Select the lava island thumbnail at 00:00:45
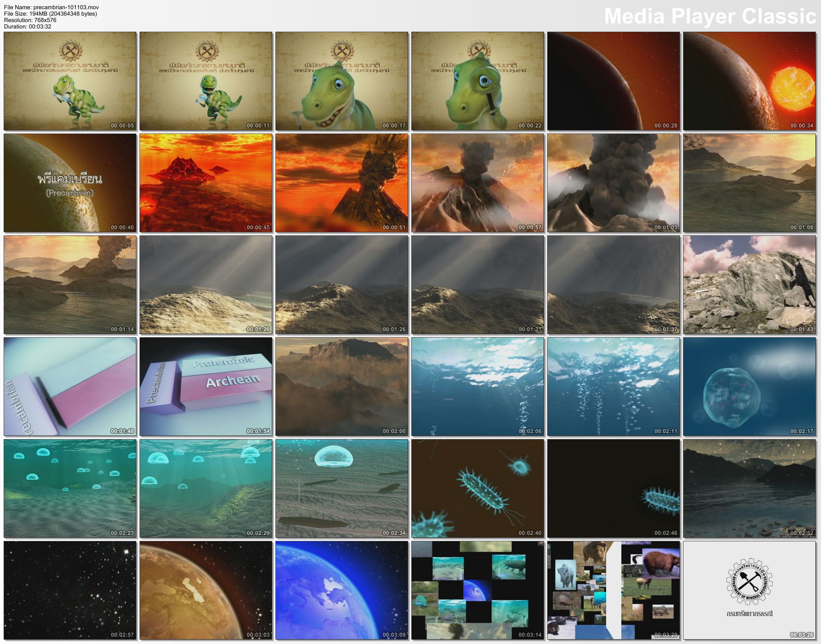 [x=206, y=183]
